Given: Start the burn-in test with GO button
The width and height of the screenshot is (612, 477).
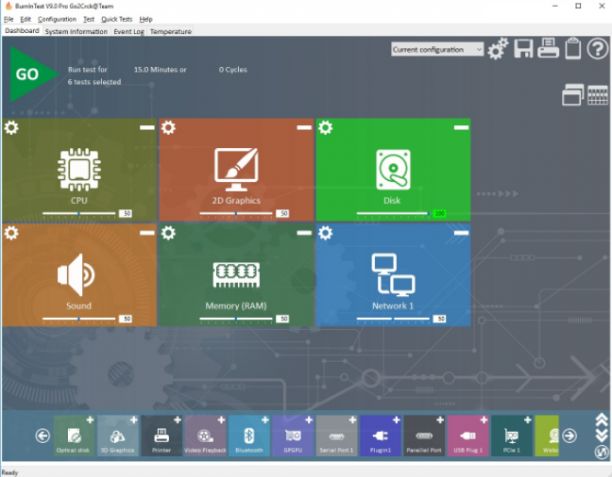Looking at the screenshot, I should [x=33, y=74].
